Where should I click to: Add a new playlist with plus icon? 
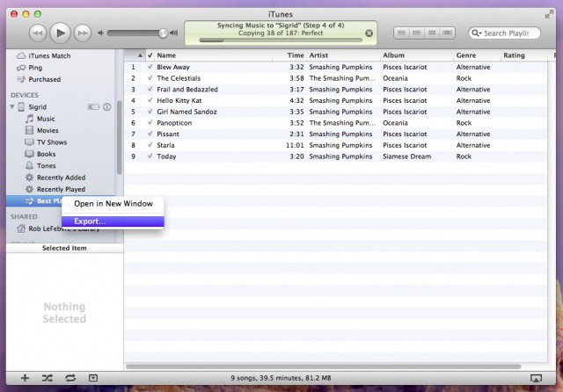25,378
